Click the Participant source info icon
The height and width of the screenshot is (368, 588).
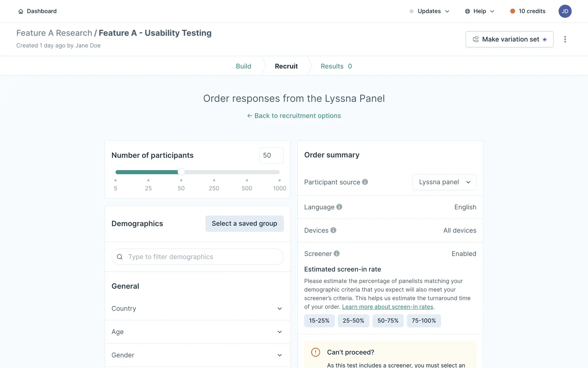tap(365, 182)
